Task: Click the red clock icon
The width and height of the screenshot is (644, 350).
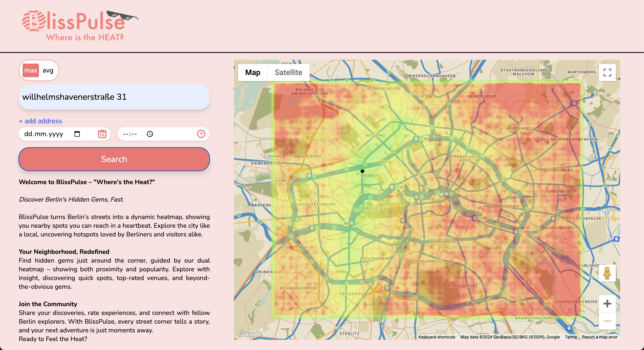Action: 201,134
